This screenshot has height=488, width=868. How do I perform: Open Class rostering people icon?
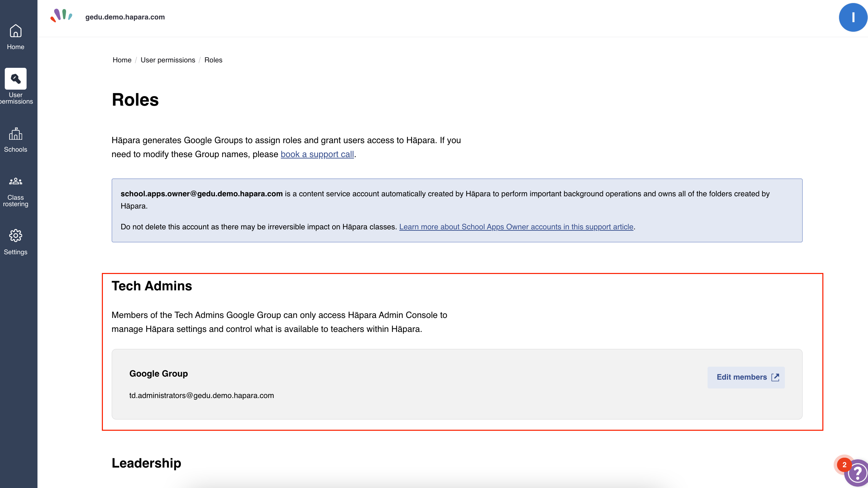(16, 181)
